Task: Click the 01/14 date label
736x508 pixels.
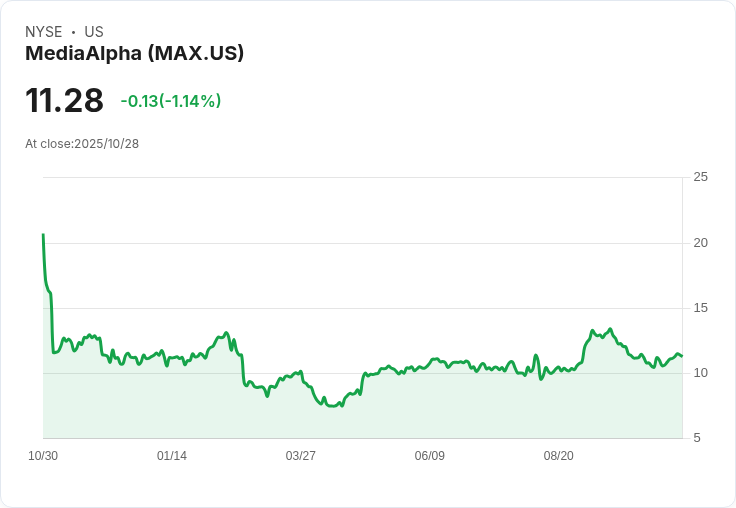Action: tap(172, 456)
